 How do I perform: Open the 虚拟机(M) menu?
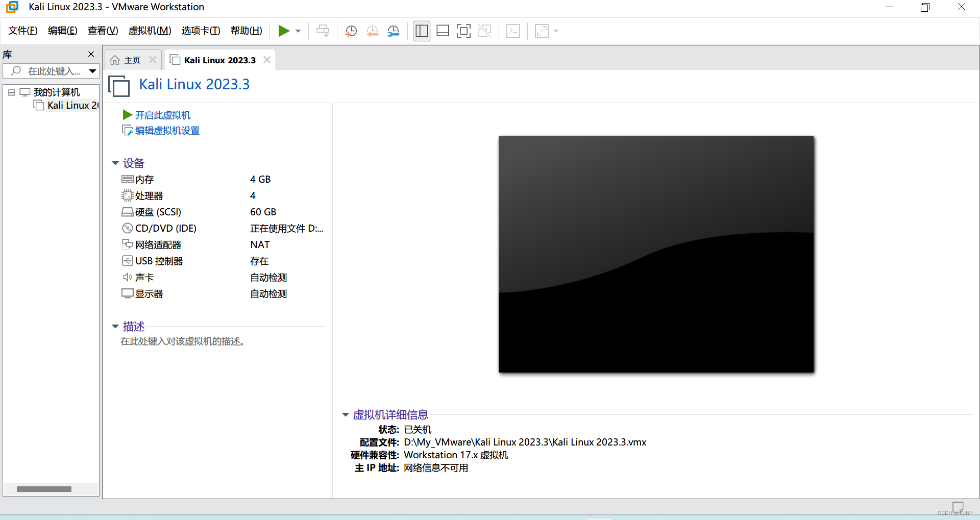(150, 31)
